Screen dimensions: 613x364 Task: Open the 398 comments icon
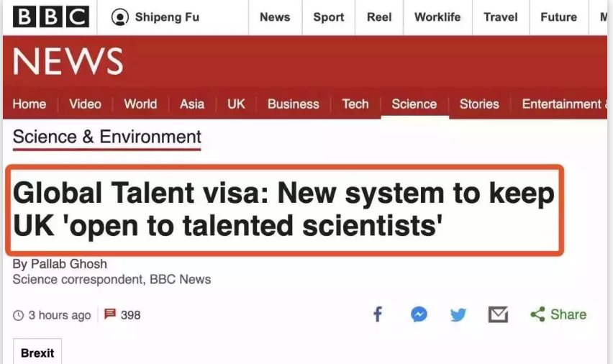tap(110, 314)
